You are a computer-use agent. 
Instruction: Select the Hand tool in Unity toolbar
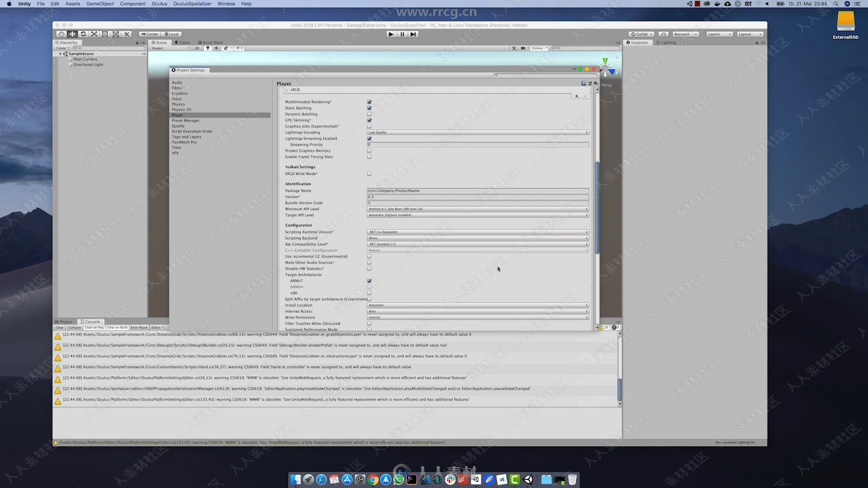click(x=61, y=34)
